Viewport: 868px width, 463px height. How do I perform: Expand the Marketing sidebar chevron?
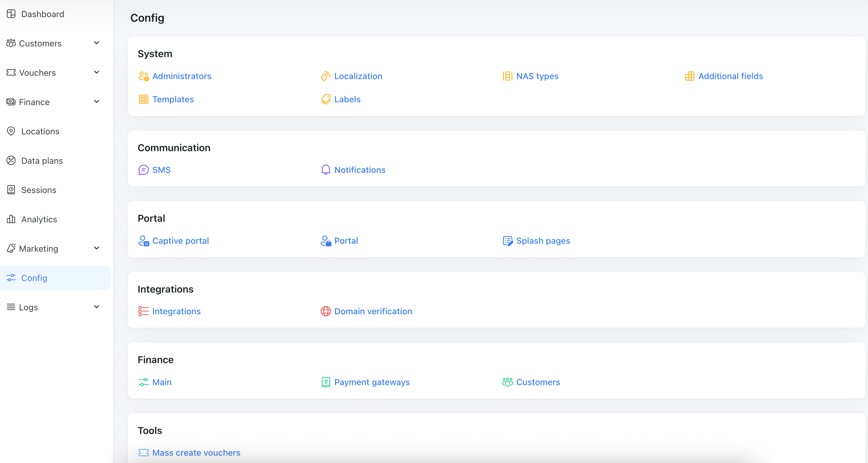coord(97,249)
